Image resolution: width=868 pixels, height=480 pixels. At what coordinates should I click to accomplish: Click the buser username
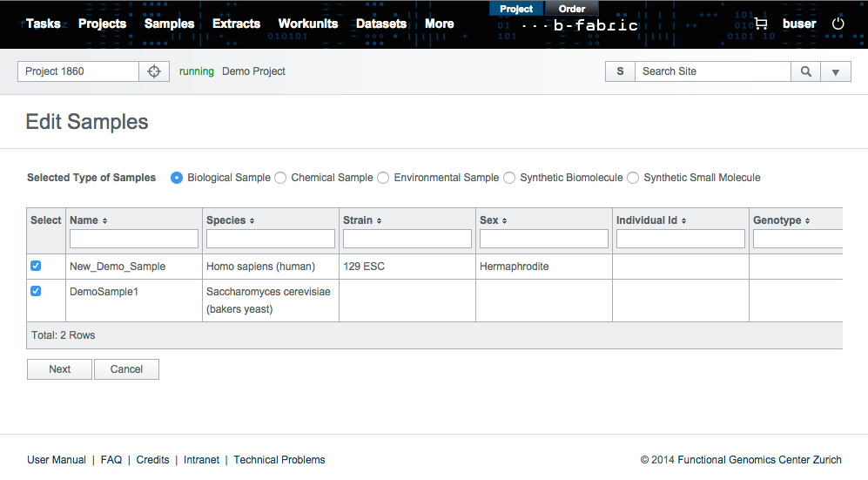[799, 24]
